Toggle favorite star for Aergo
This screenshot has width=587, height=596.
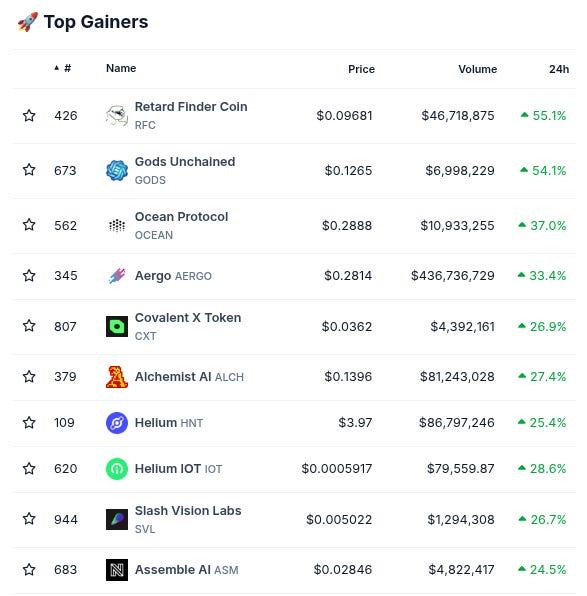[29, 275]
